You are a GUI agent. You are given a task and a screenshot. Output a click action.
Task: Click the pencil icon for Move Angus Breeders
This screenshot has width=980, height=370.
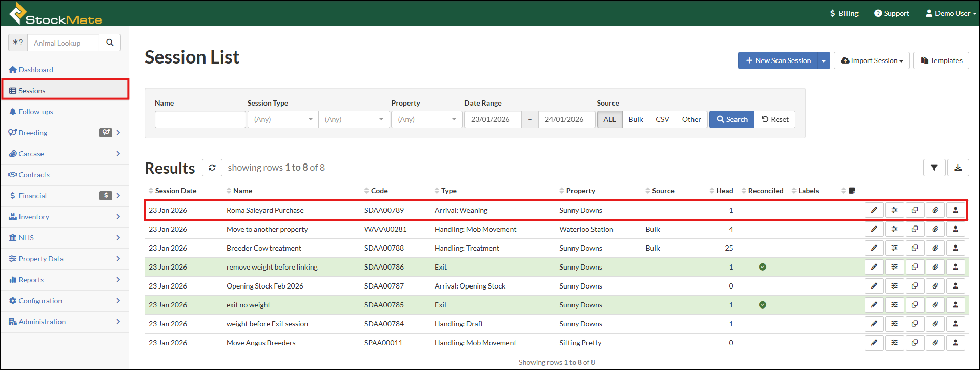point(874,343)
